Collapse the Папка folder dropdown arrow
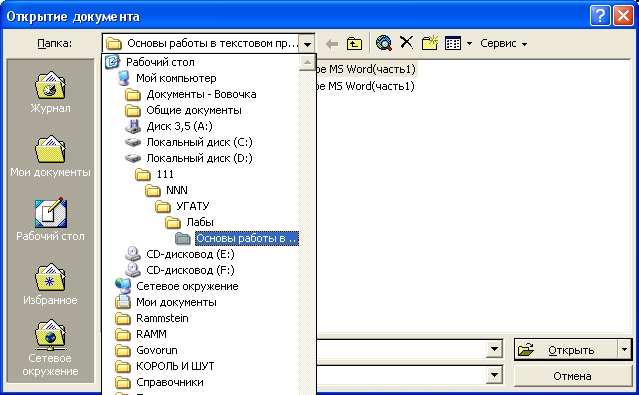 point(307,43)
